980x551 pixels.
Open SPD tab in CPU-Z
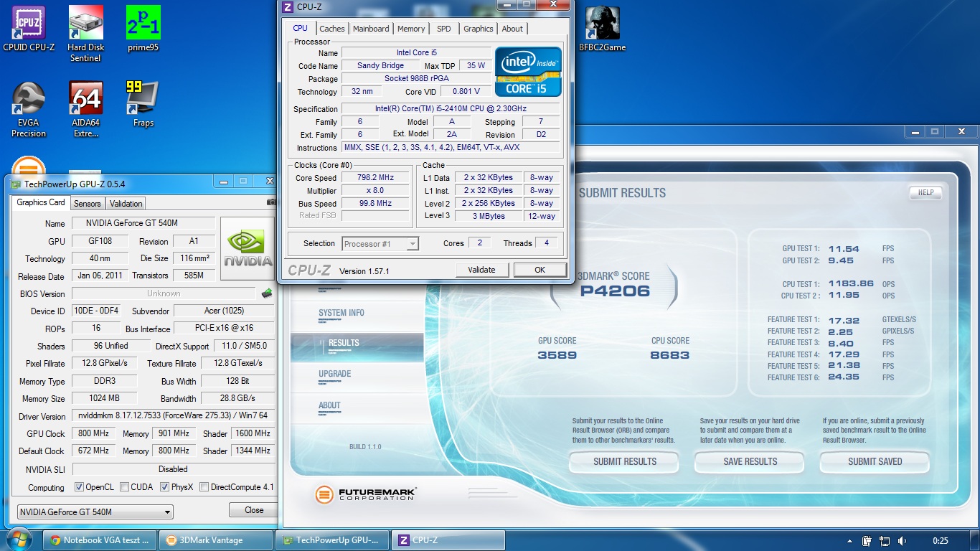(x=444, y=29)
